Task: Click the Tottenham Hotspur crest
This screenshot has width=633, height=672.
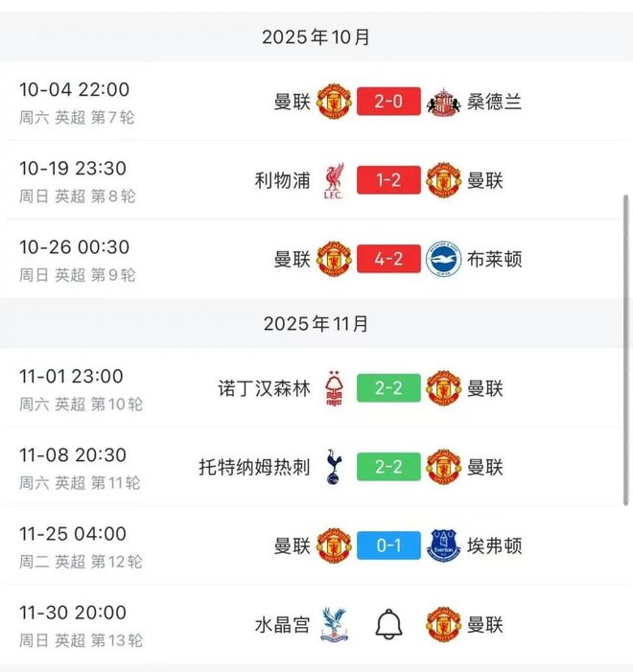Action: [x=335, y=467]
